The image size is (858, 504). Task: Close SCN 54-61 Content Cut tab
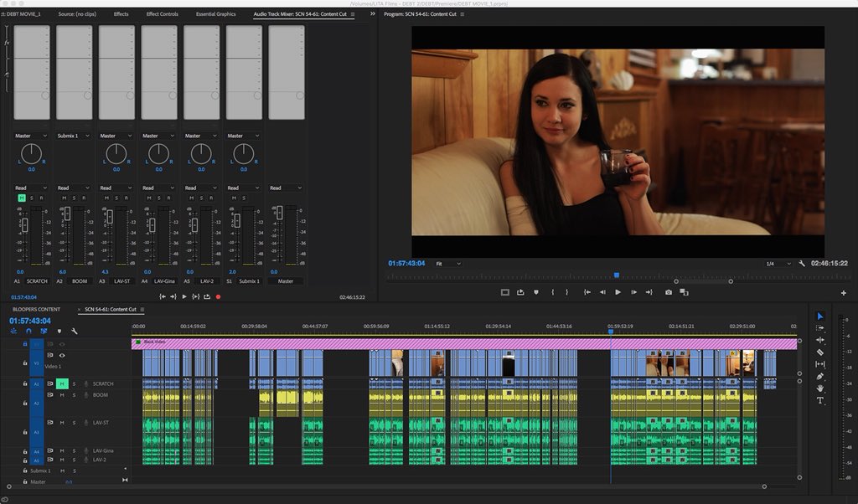point(80,310)
